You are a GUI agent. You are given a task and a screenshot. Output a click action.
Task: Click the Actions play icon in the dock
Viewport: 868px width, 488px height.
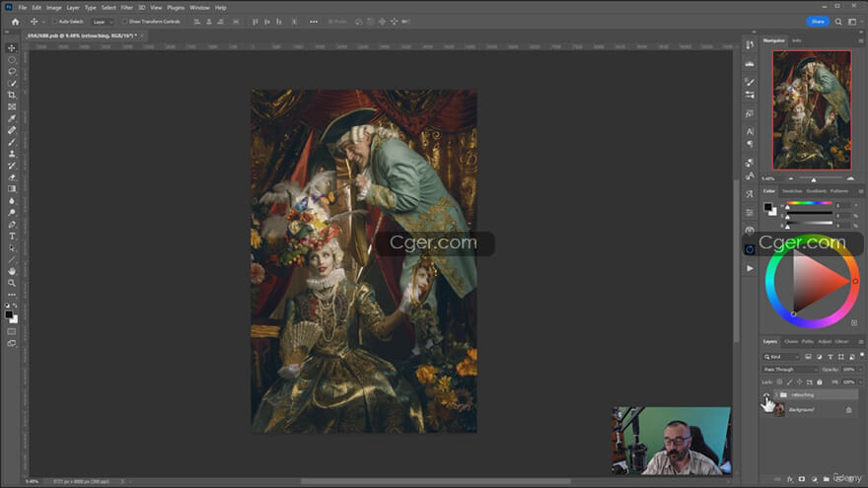[750, 268]
